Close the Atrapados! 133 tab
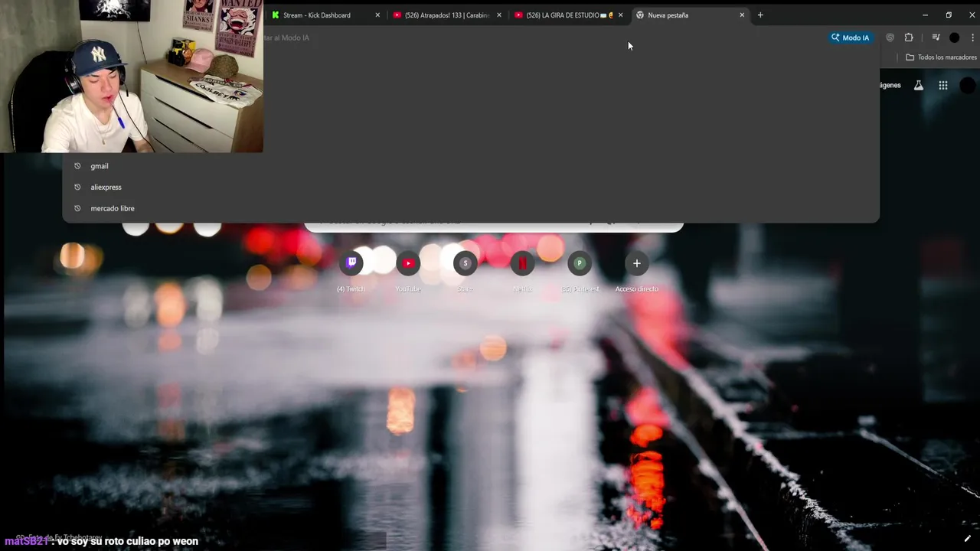The width and height of the screenshot is (980, 551). tap(499, 15)
